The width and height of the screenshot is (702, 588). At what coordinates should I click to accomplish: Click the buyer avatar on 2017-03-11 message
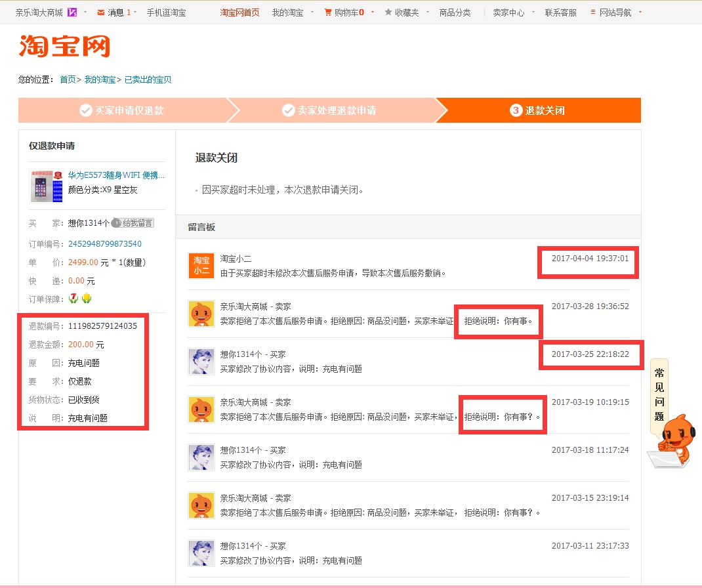[201, 553]
